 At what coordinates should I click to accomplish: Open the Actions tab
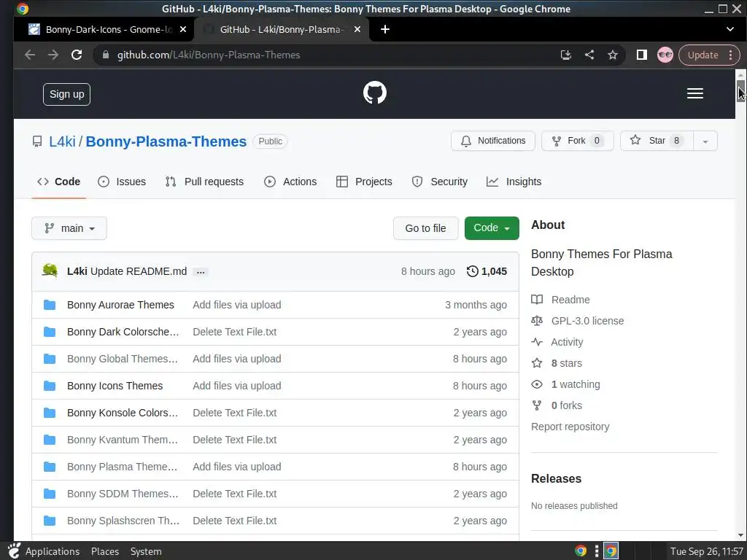tap(290, 182)
